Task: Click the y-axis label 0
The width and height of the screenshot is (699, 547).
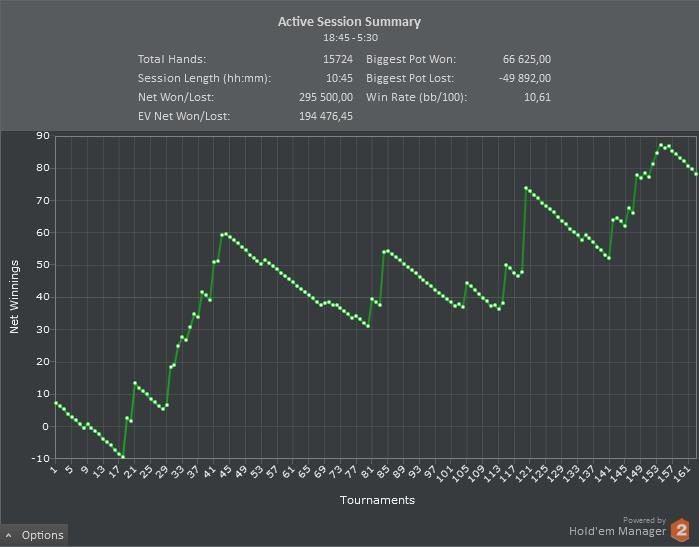Action: point(45,426)
